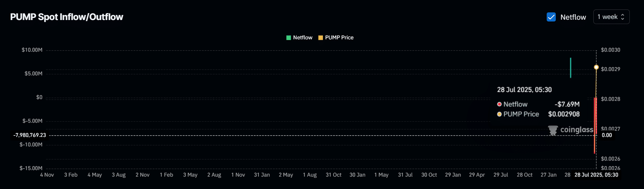
Task: Click the 4 Nov x-axis label
Action: pyautogui.click(x=47, y=175)
